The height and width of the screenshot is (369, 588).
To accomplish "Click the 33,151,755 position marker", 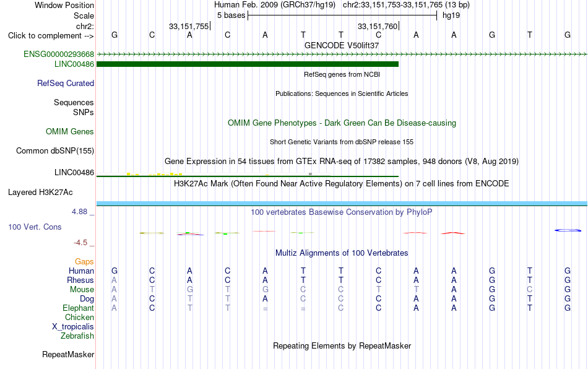I will tap(189, 26).
